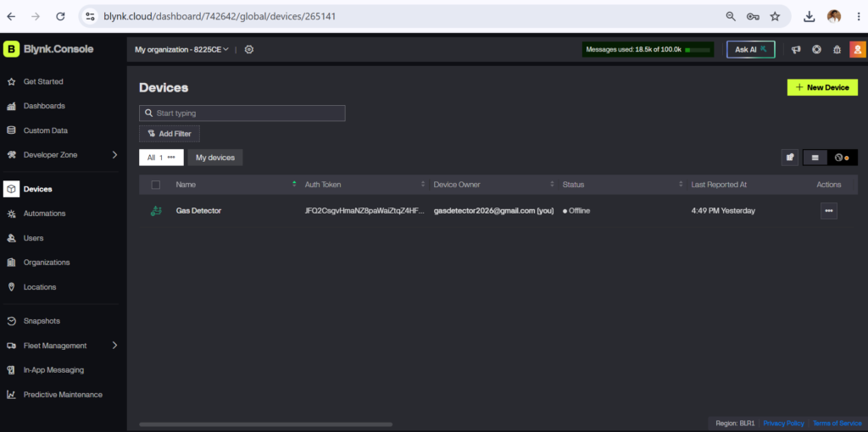Open the password key icon

point(753,17)
